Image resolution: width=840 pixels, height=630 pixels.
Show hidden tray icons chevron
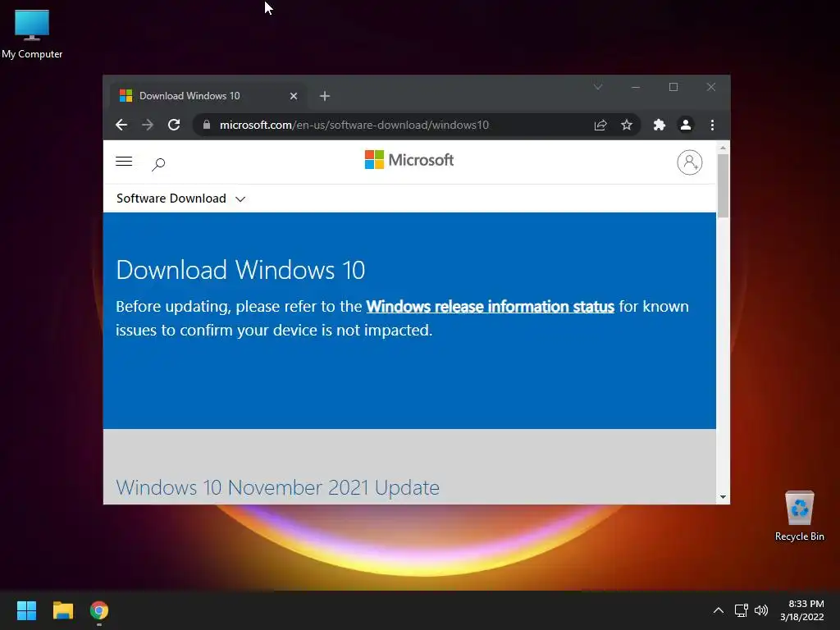pyautogui.click(x=719, y=610)
